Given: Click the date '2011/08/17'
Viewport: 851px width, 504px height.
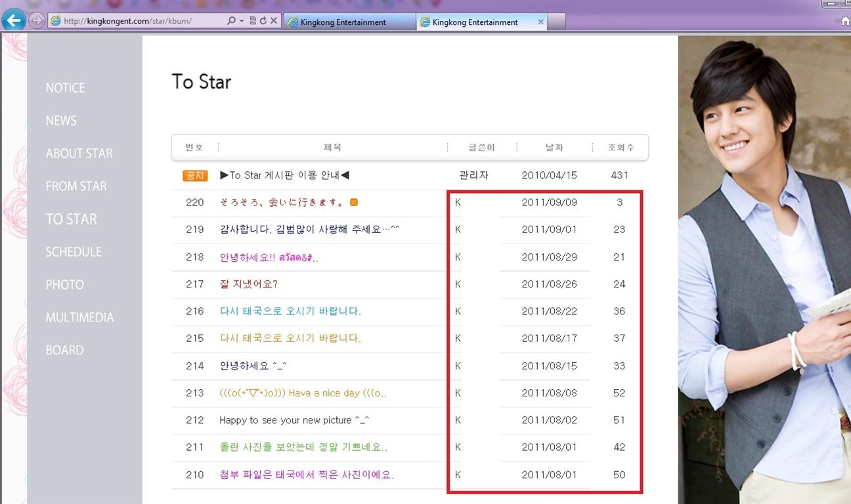Looking at the screenshot, I should click(x=550, y=339).
